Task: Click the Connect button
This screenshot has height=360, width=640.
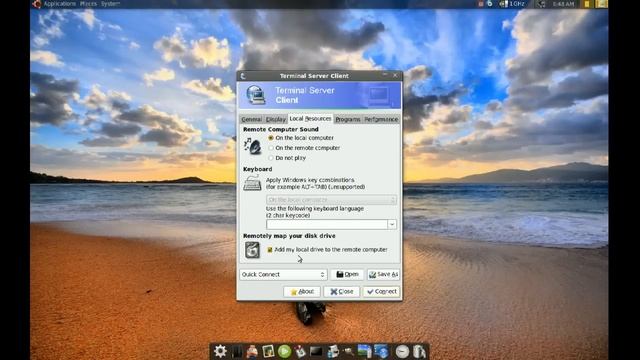Action: pyautogui.click(x=381, y=291)
